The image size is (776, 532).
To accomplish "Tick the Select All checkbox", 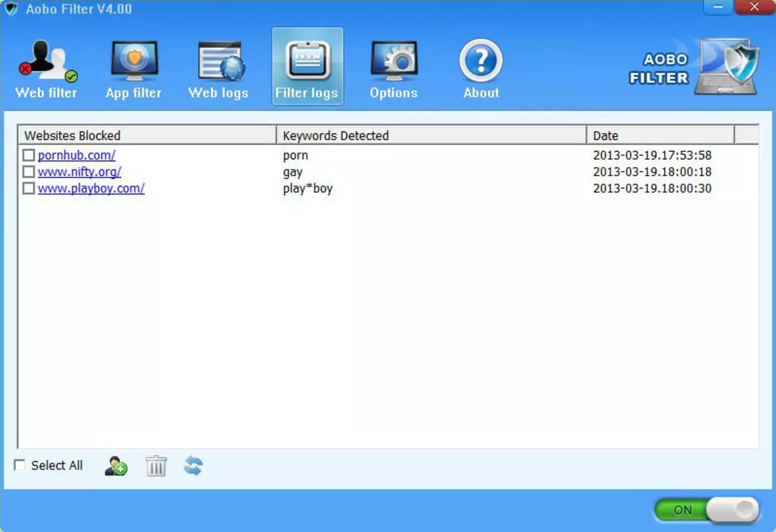I will coord(20,465).
